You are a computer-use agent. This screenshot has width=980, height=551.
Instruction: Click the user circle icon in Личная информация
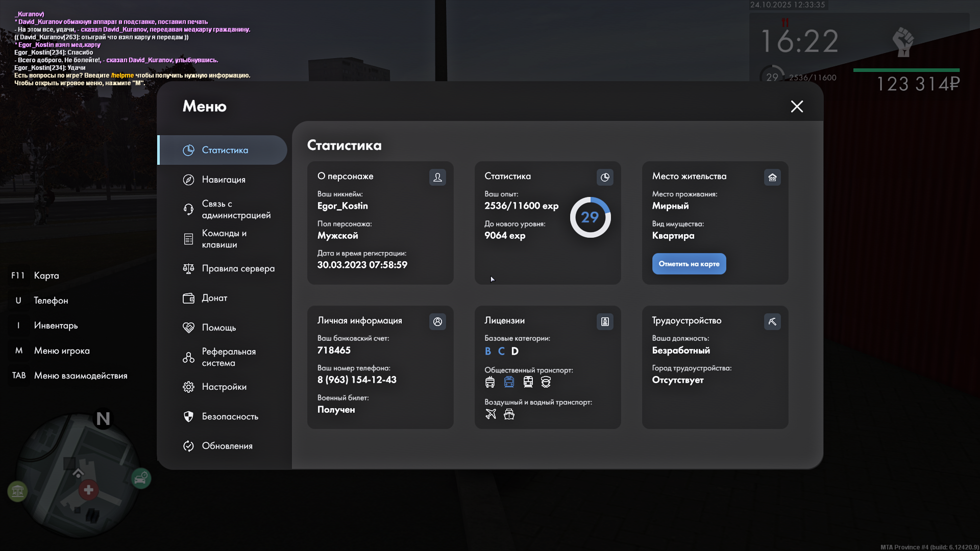click(x=437, y=321)
